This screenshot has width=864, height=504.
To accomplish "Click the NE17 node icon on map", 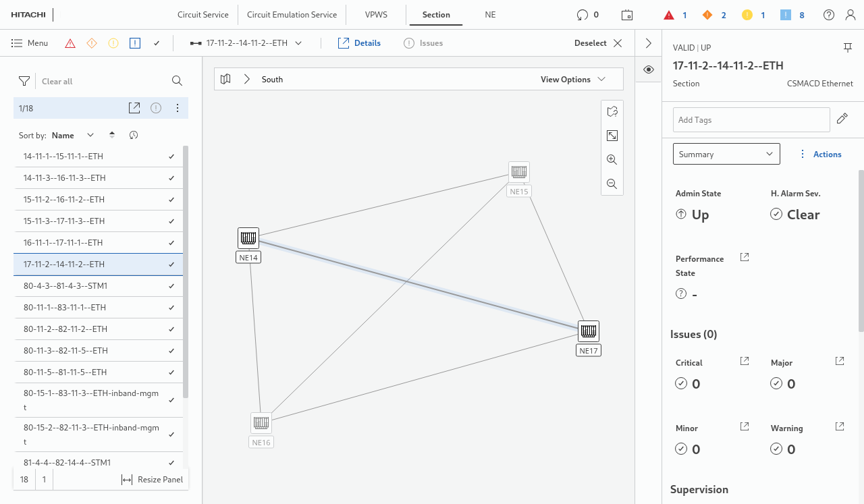I will 589,331.
